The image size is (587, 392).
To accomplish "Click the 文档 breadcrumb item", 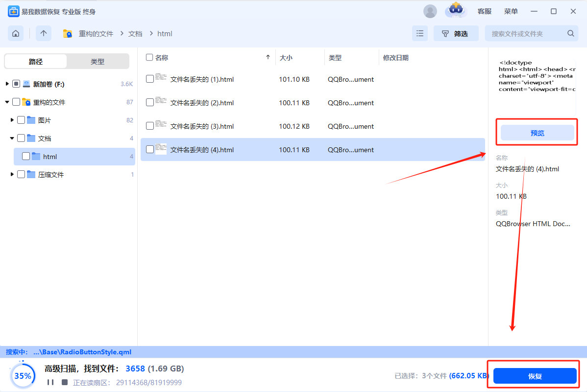I will (x=135, y=34).
